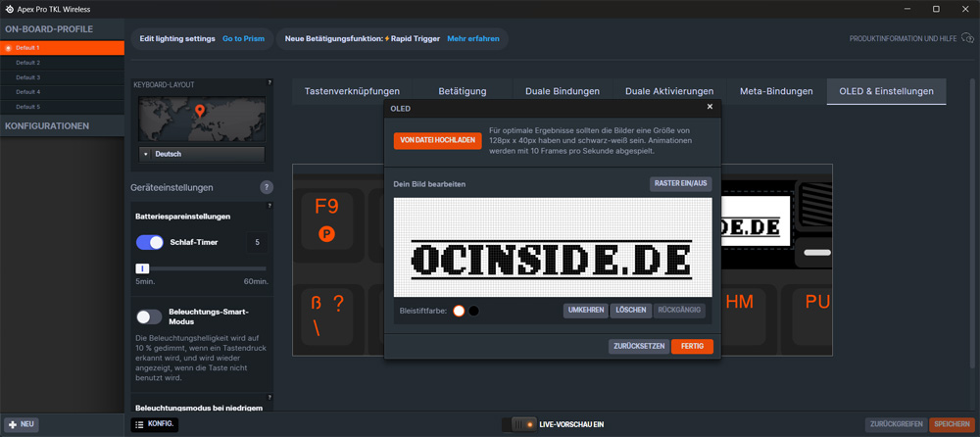
Task: Follow the Go to Prism link
Action: (243, 39)
